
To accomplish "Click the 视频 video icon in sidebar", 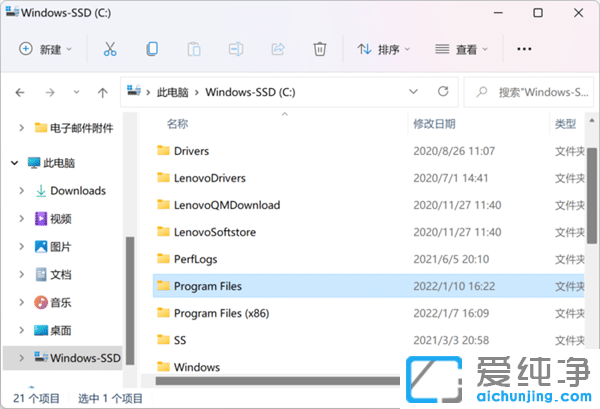I will pyautogui.click(x=41, y=218).
